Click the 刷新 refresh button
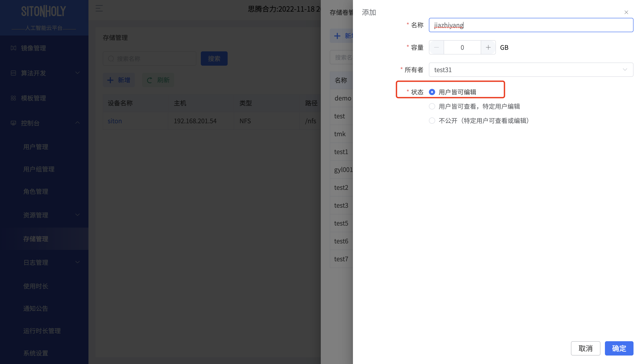Screen dimensions: 642x364 click(158, 80)
